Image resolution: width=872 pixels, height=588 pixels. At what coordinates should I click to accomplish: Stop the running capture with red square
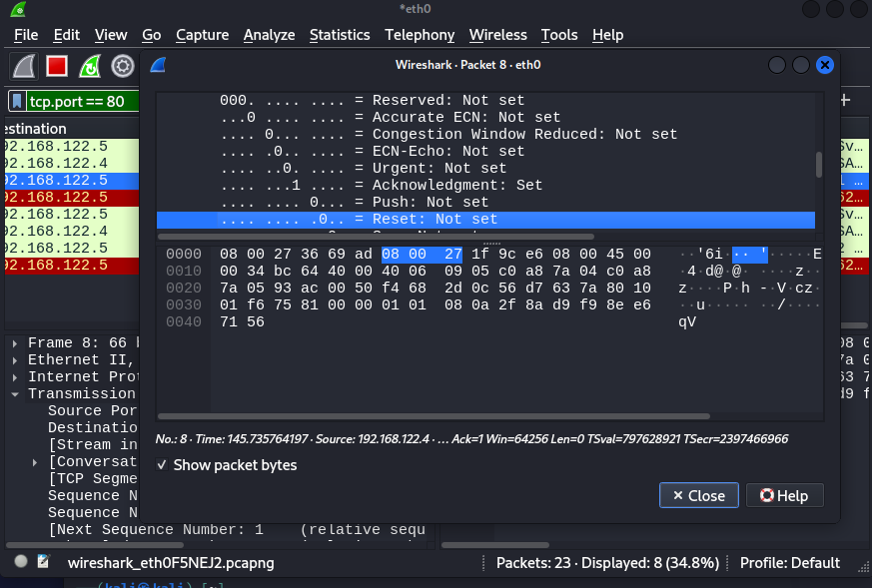pyautogui.click(x=57, y=67)
